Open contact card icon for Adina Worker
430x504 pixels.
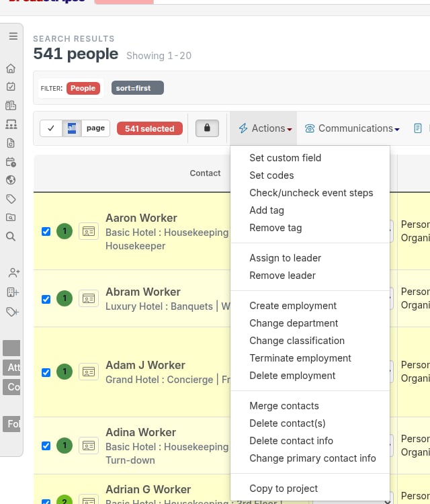pos(89,446)
